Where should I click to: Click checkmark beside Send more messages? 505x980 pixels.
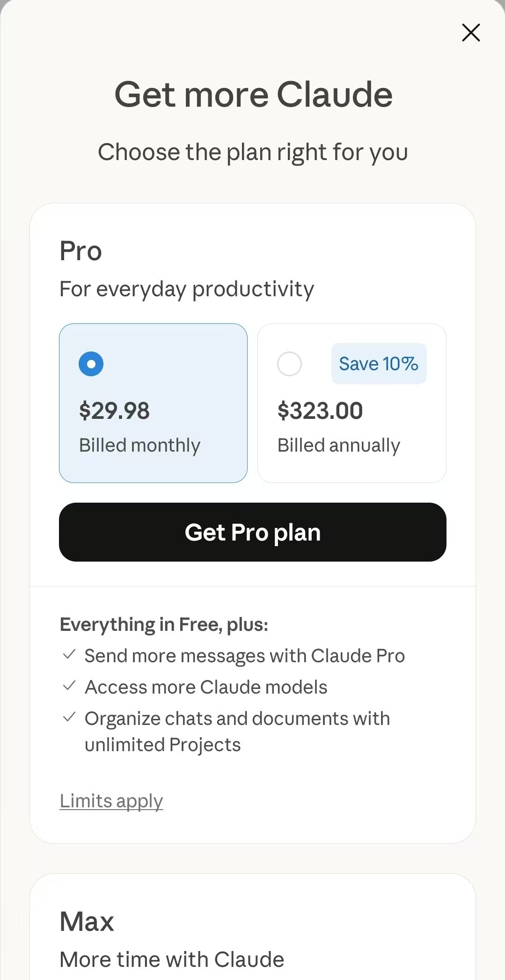click(x=69, y=654)
